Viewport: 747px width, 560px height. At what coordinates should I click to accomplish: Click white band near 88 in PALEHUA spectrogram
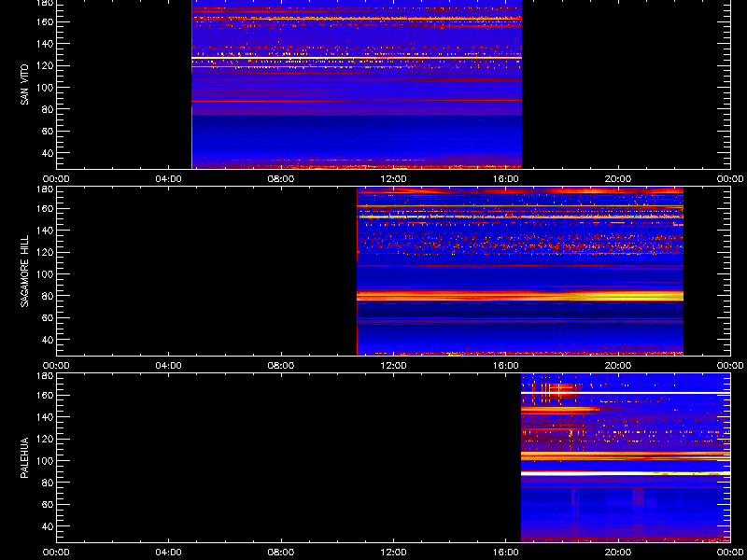click(x=626, y=473)
